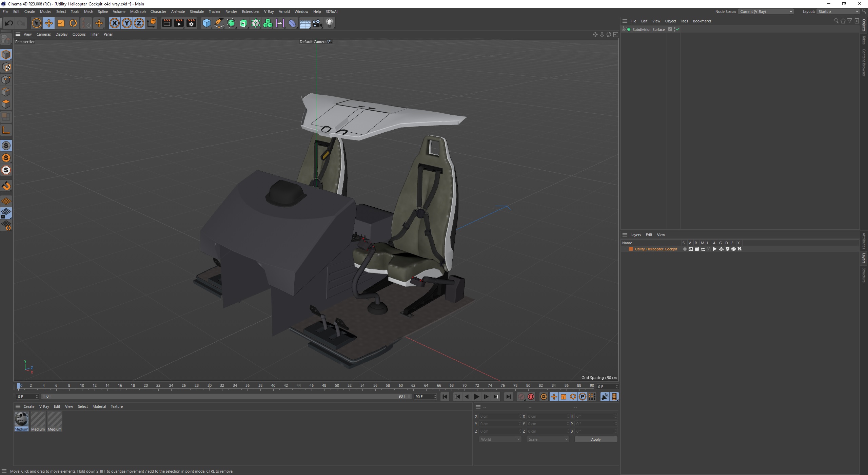Add a Light object
The width and height of the screenshot is (868, 475).
(330, 23)
